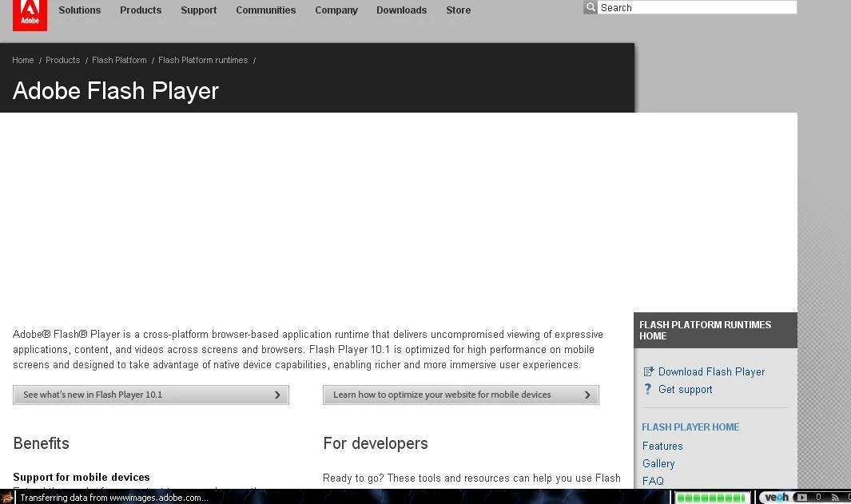Click Download Flash Player sidebar link
851x504 pixels.
(x=711, y=371)
